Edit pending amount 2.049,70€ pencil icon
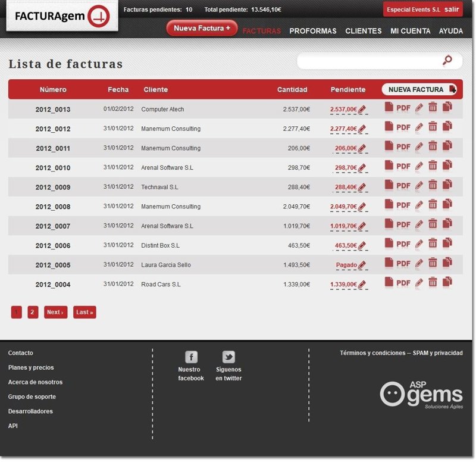This screenshot has width=476, height=462. pyautogui.click(x=362, y=207)
